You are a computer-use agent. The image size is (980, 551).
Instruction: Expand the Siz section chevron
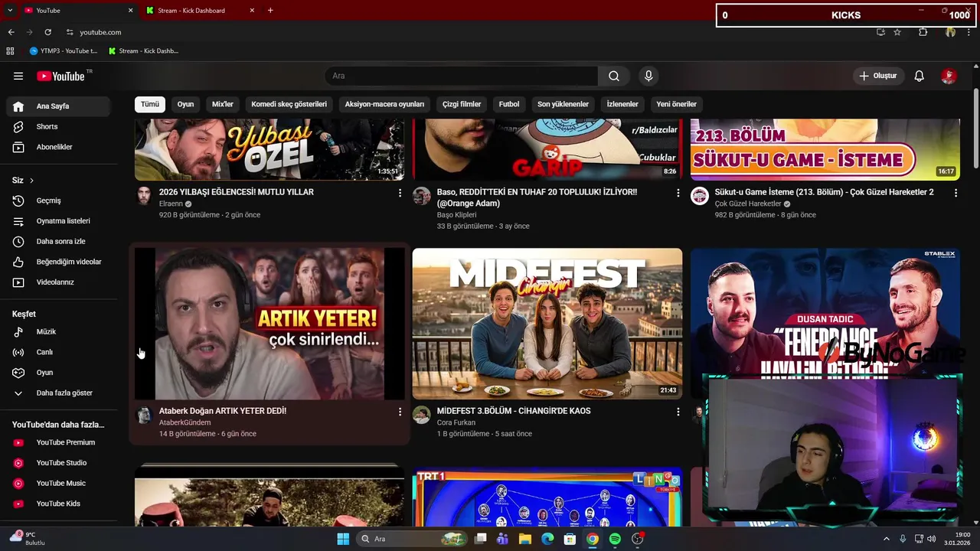31,181
